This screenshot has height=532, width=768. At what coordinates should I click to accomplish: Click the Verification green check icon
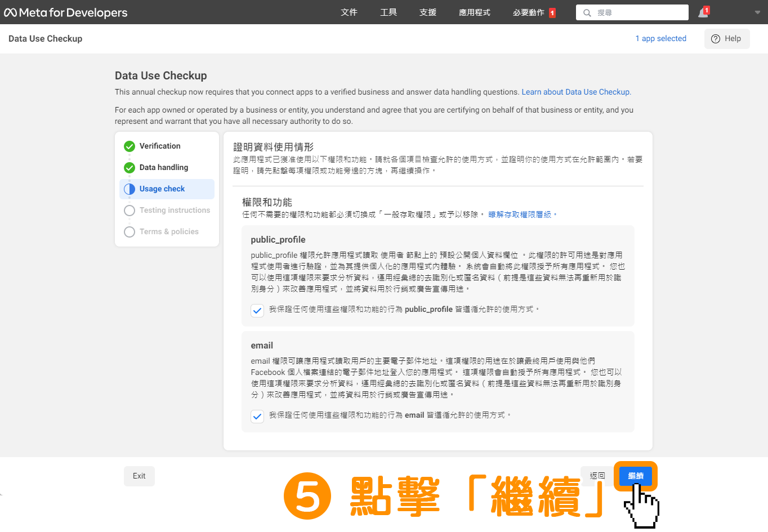pyautogui.click(x=130, y=146)
